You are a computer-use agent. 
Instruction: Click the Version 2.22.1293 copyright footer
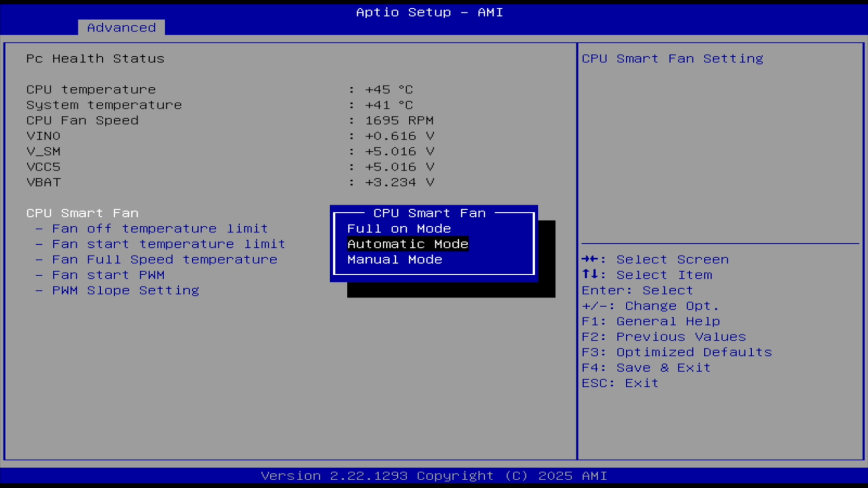click(x=434, y=476)
